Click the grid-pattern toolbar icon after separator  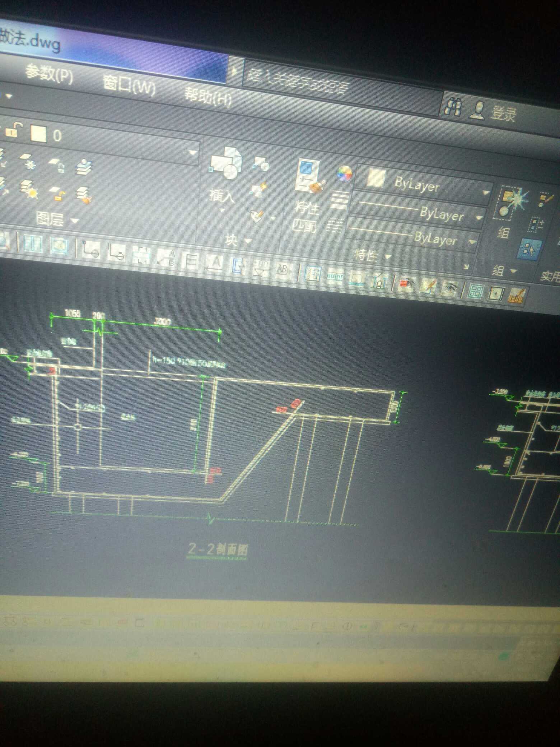[x=312, y=274]
